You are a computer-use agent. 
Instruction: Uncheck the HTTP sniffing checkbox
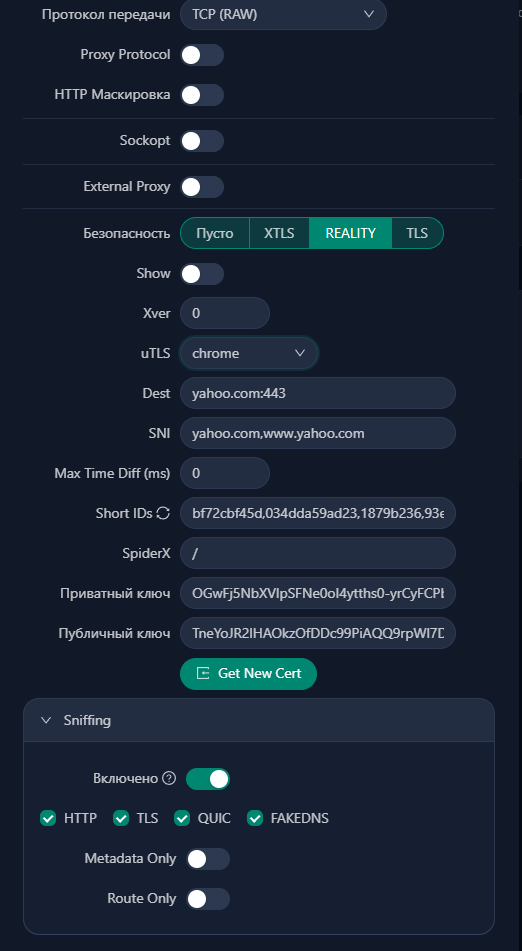pos(48,818)
